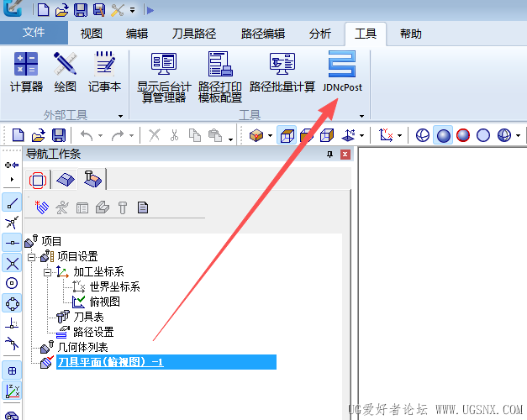This screenshot has width=527, height=420.
Task: Click the Delete X icon in toolbar
Action: point(155,135)
